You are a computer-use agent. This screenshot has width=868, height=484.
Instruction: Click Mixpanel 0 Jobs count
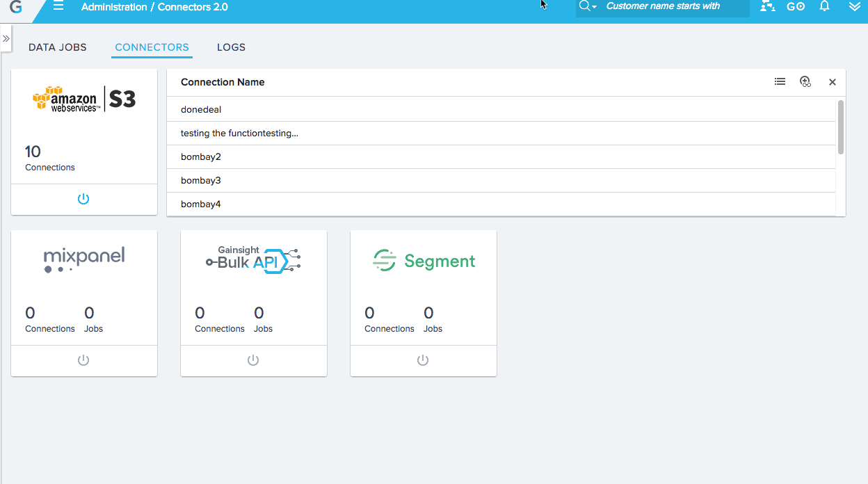coord(93,319)
